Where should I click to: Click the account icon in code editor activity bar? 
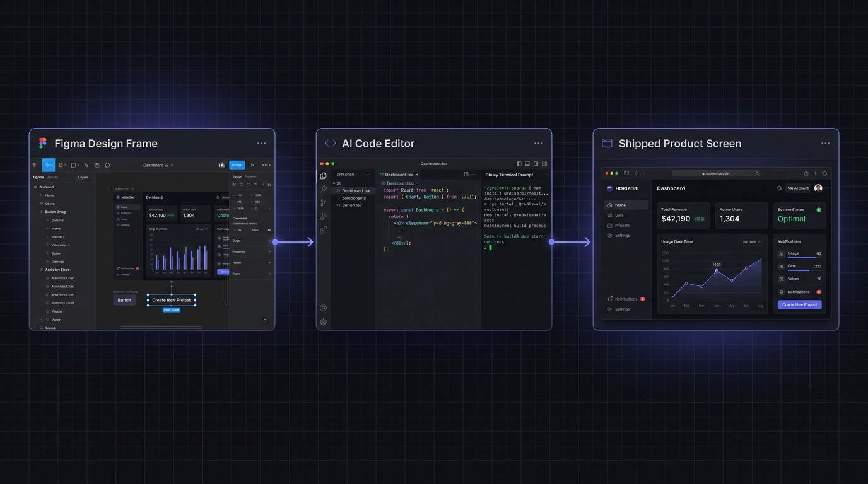[x=323, y=308]
